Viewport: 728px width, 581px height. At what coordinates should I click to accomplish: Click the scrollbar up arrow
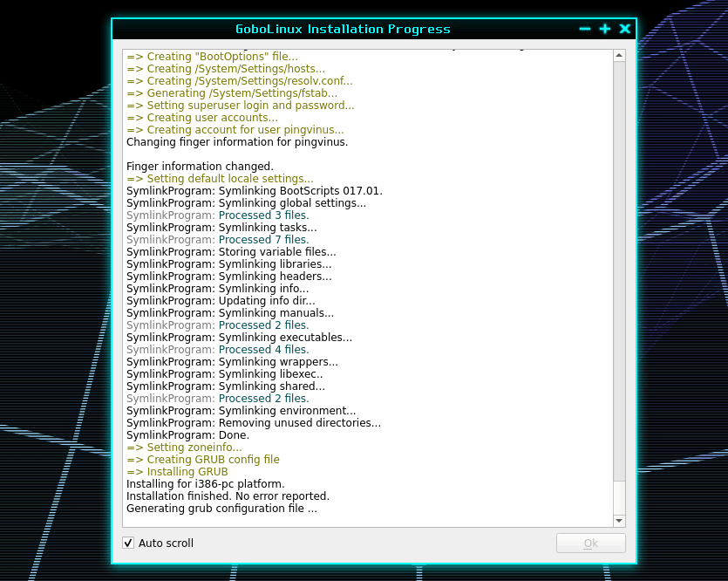click(619, 56)
